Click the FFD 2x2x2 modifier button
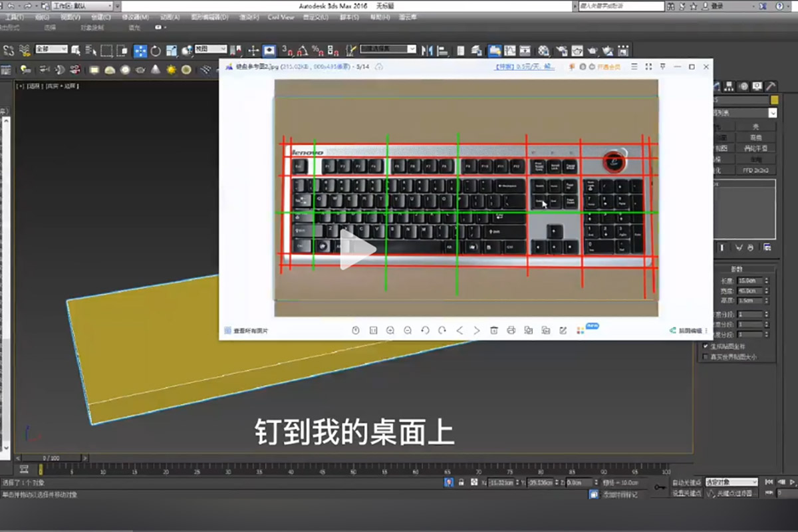The height and width of the screenshot is (532, 798). pos(755,171)
